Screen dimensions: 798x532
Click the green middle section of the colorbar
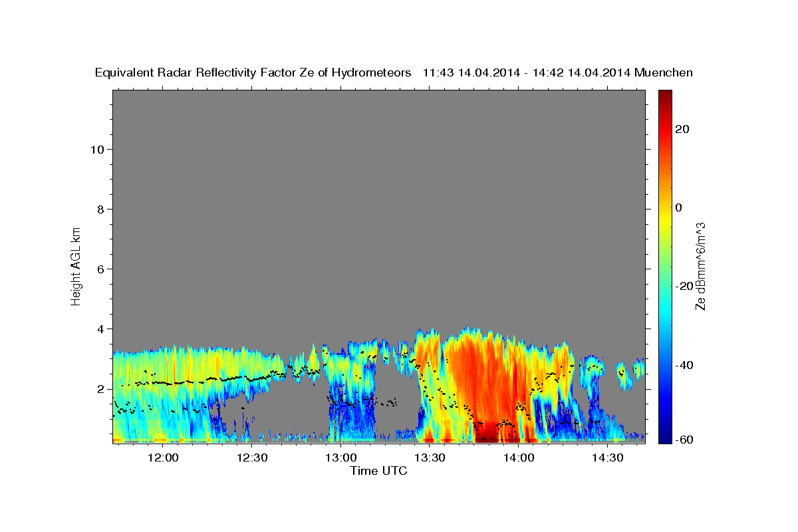[x=665, y=266]
